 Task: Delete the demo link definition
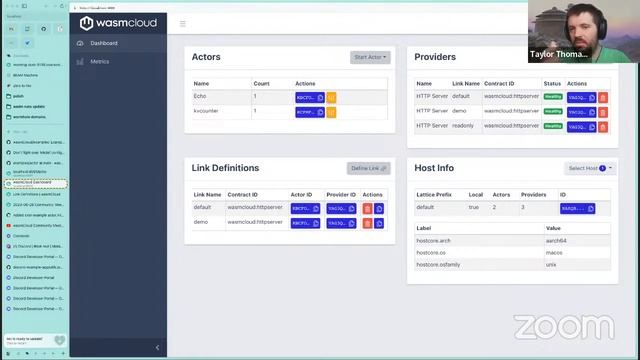[367, 223]
